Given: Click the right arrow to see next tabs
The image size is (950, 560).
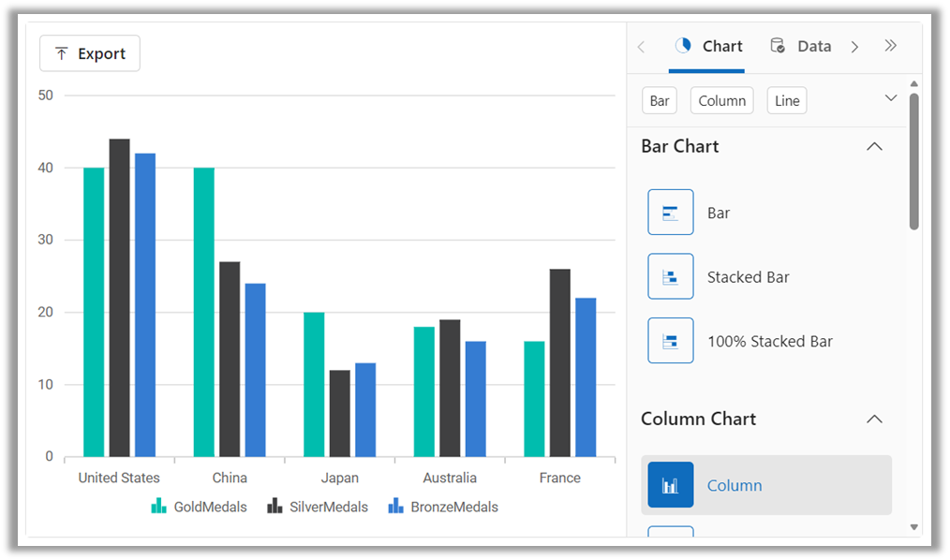Looking at the screenshot, I should point(854,47).
